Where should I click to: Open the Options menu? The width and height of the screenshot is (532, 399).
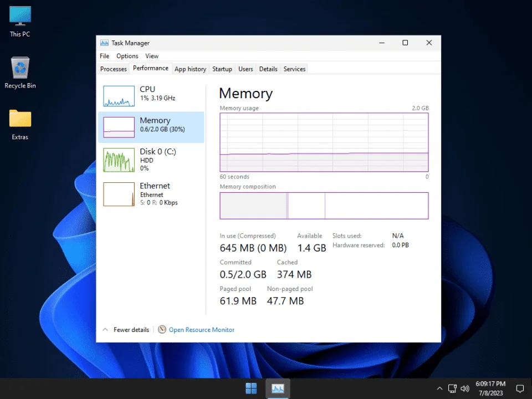pos(127,56)
